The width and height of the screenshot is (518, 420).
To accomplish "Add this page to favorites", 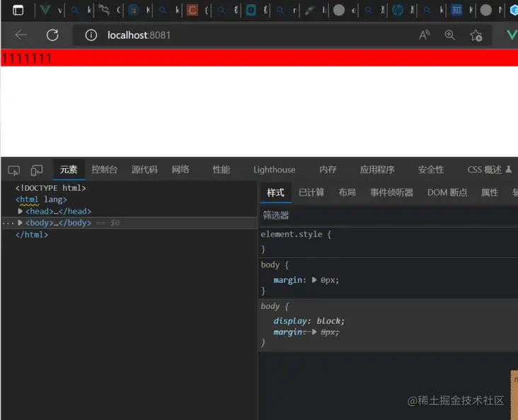I will click(476, 35).
